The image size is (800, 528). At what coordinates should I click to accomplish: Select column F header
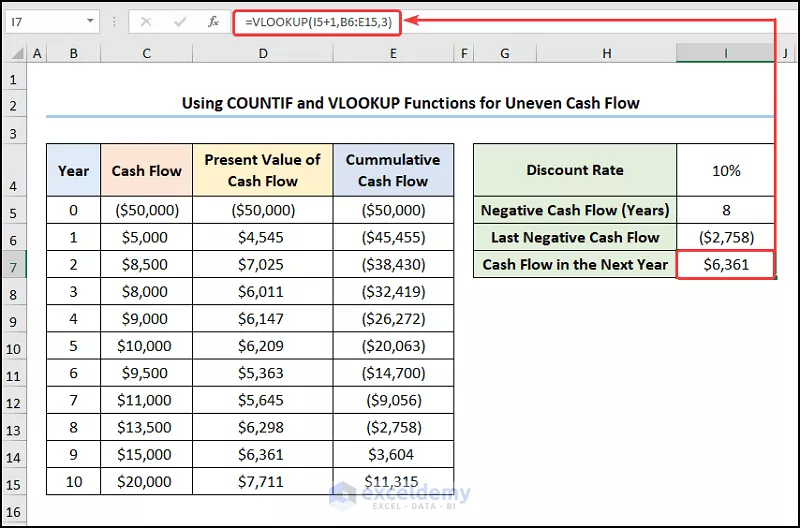click(x=463, y=53)
